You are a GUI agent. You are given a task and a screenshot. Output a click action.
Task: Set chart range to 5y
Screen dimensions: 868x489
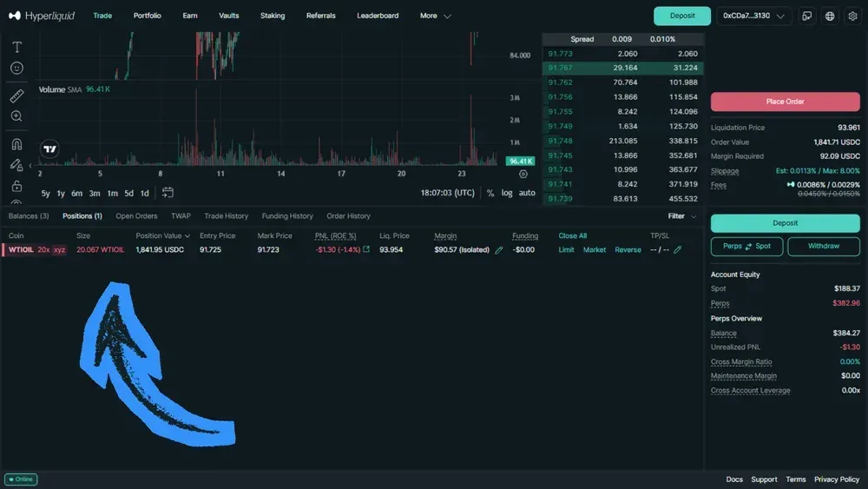(45, 194)
